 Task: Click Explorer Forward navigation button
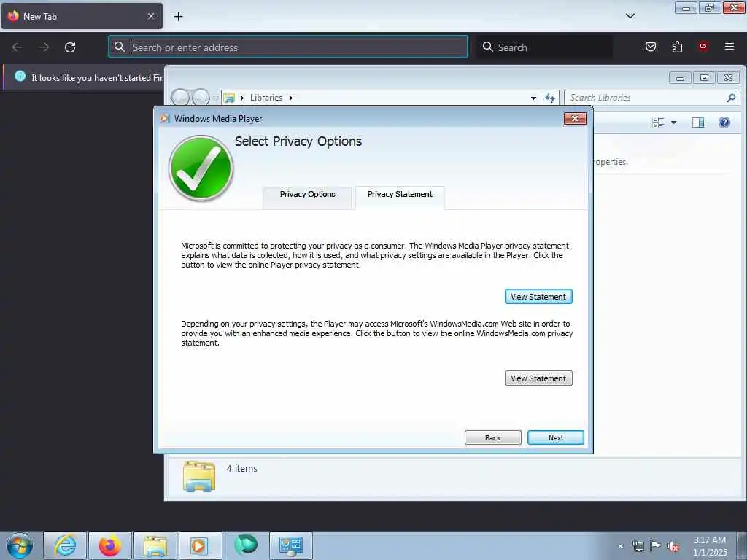pos(201,98)
